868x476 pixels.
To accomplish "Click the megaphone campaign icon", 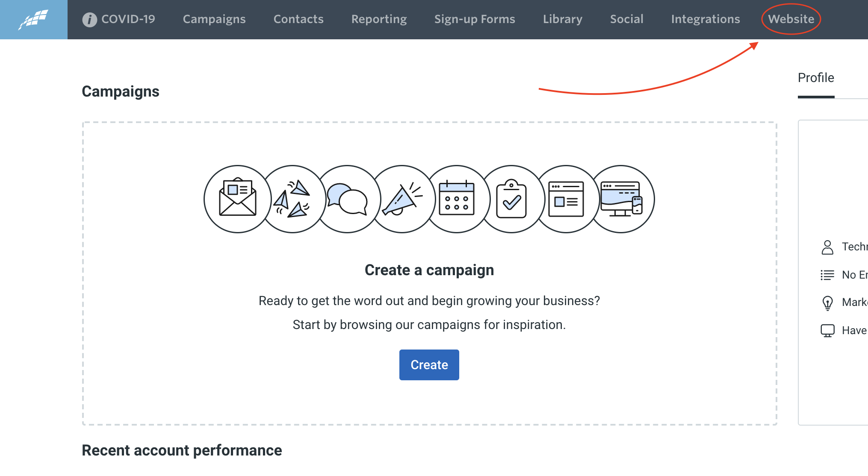I will (402, 199).
